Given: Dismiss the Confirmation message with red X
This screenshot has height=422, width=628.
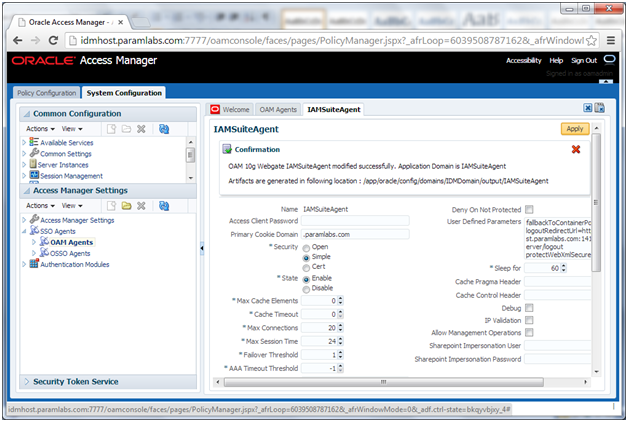Looking at the screenshot, I should 576,149.
